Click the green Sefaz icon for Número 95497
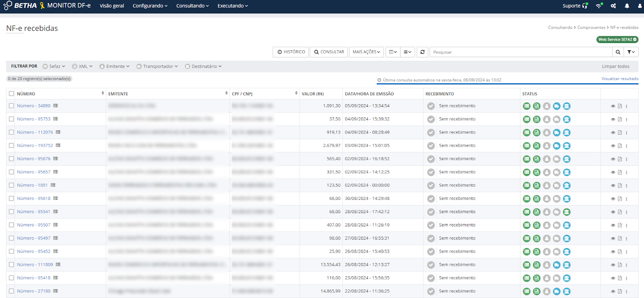 click(x=526, y=238)
